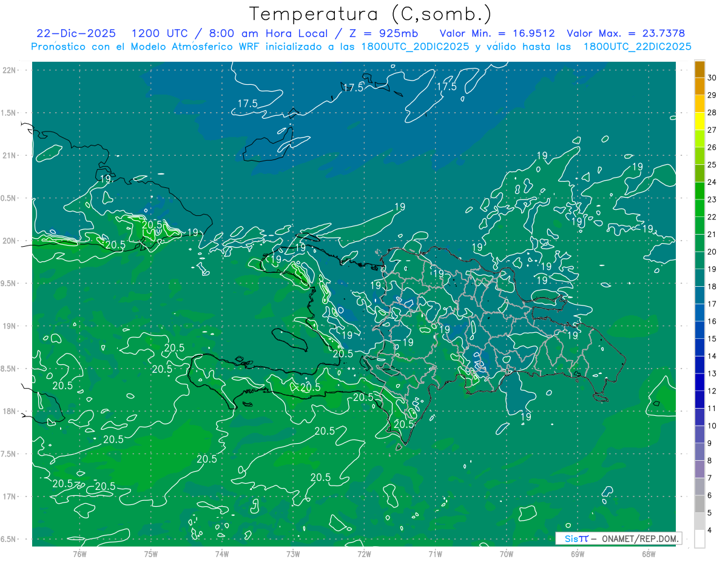The height and width of the screenshot is (562, 728).
Task: Click the '1.5N' latitude axis label
Action: (x=9, y=113)
